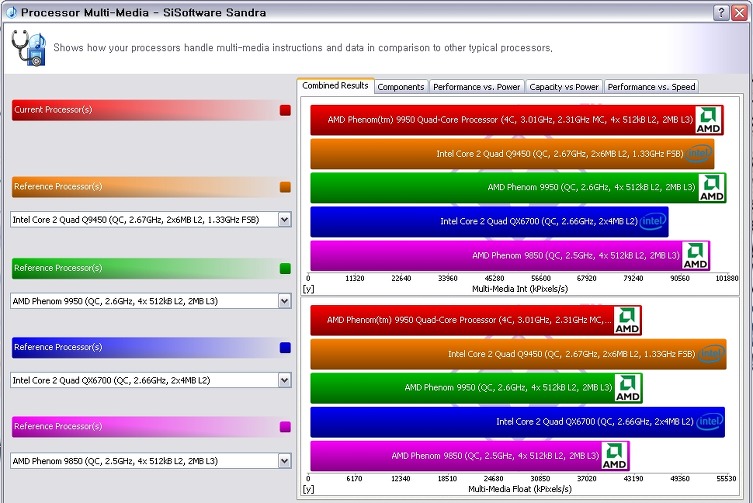Click AMD logo on red Multi-Media Int bar
The width and height of the screenshot is (753, 503).
click(708, 120)
